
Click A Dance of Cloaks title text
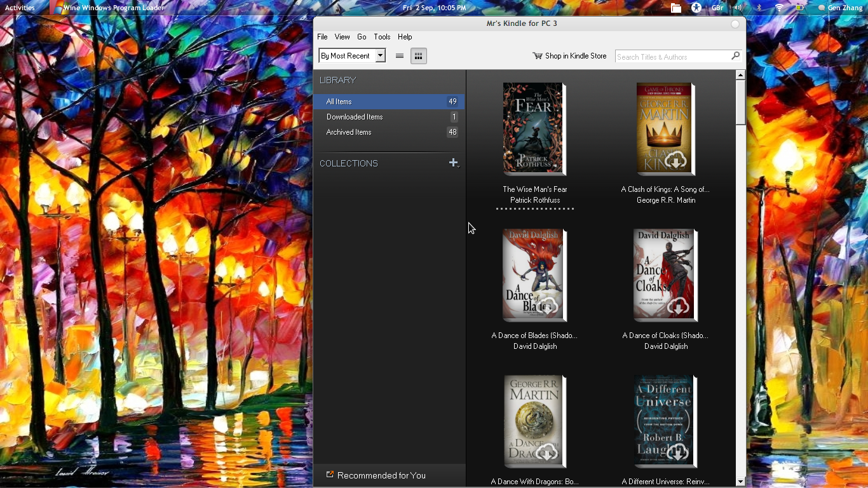(x=665, y=335)
